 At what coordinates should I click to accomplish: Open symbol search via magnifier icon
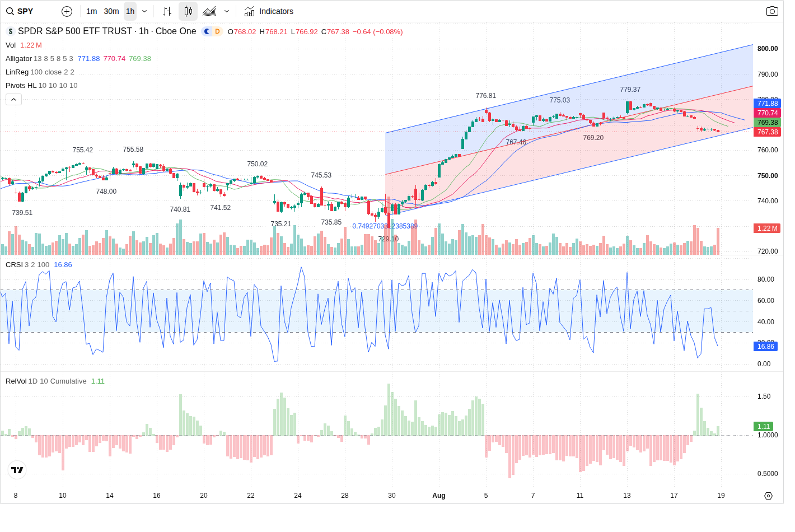[10, 11]
